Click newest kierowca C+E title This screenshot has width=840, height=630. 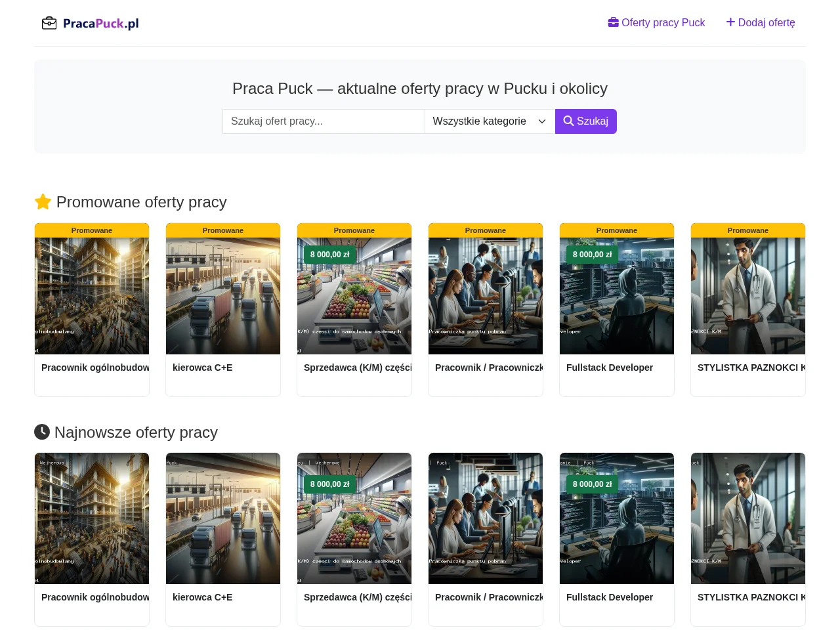point(203,597)
